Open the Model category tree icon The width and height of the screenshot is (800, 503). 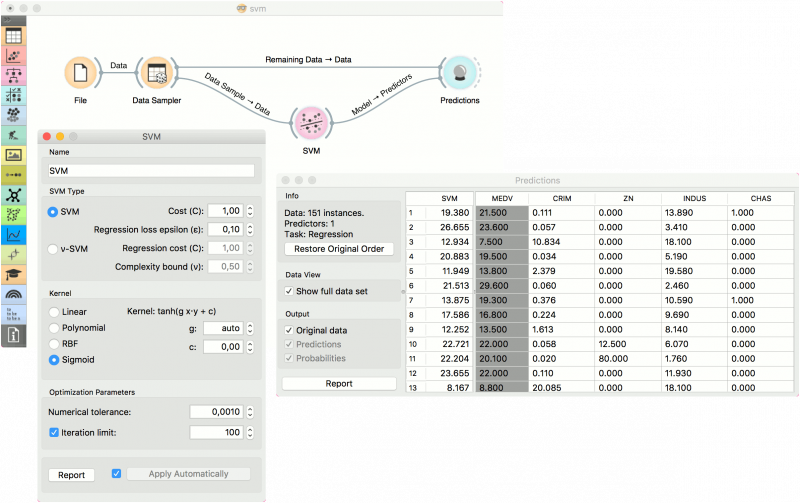14,75
